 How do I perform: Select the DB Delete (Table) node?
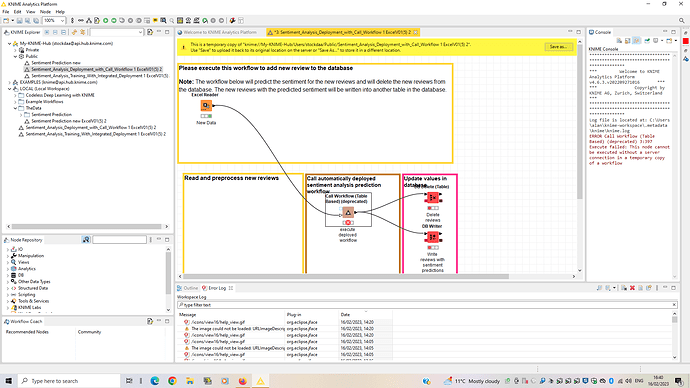click(433, 198)
